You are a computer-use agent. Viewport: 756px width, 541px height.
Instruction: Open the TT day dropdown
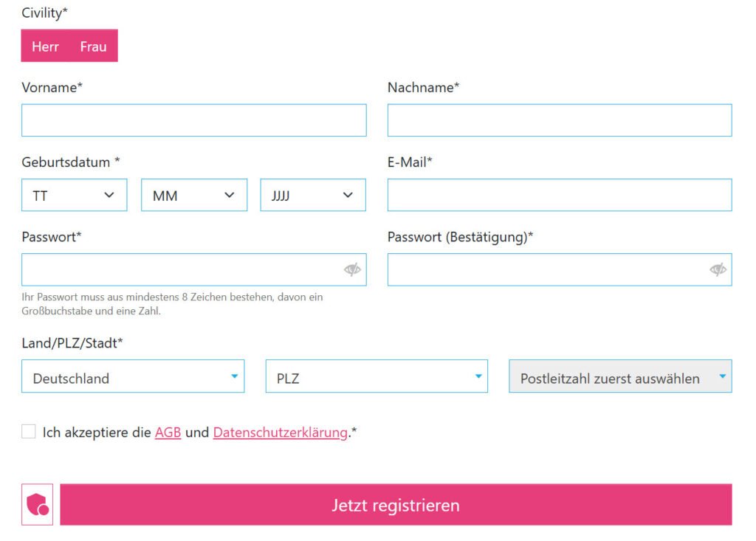74,196
